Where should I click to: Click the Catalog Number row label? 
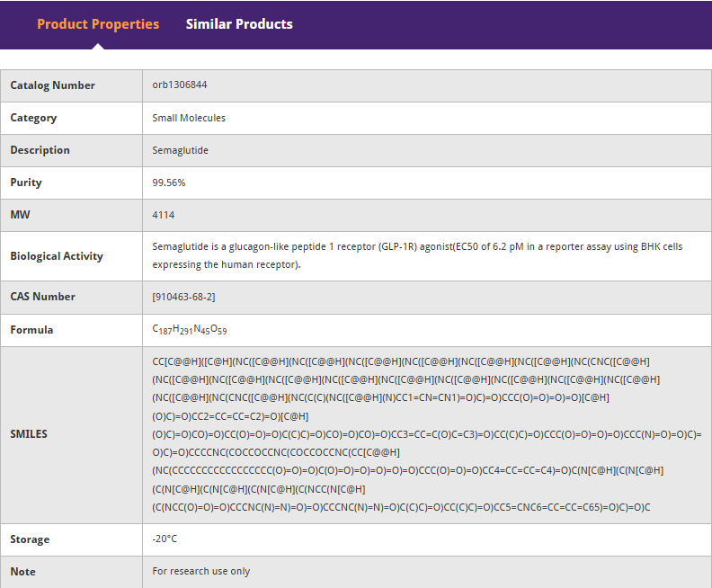coord(52,85)
